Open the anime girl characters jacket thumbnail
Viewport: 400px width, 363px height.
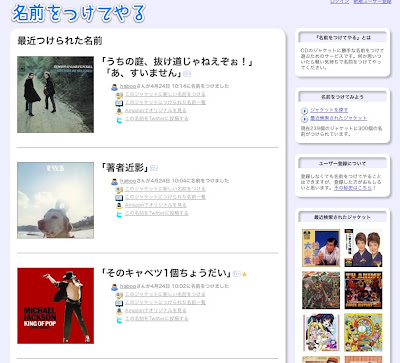point(321,332)
